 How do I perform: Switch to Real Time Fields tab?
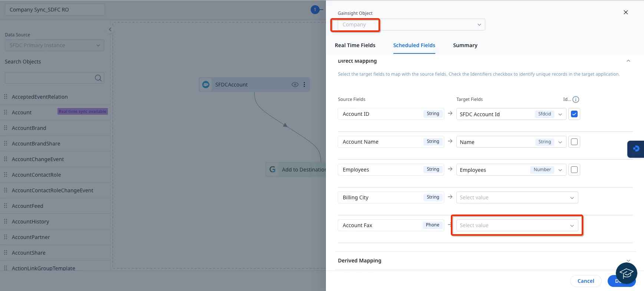[x=355, y=45]
